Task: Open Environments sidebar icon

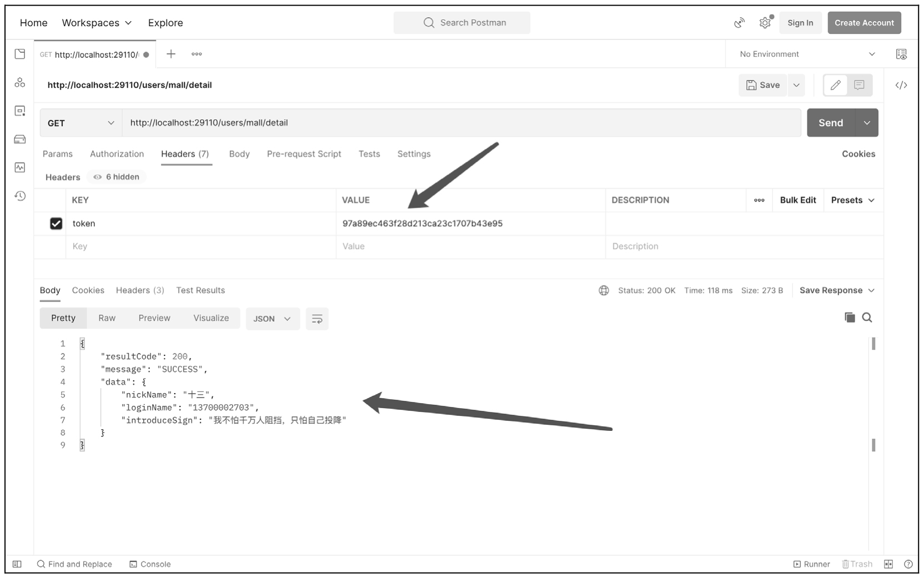Action: 20,111
